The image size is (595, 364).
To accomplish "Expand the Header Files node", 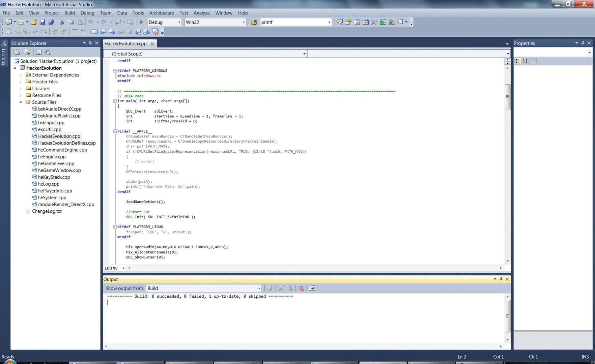I will click(x=21, y=82).
